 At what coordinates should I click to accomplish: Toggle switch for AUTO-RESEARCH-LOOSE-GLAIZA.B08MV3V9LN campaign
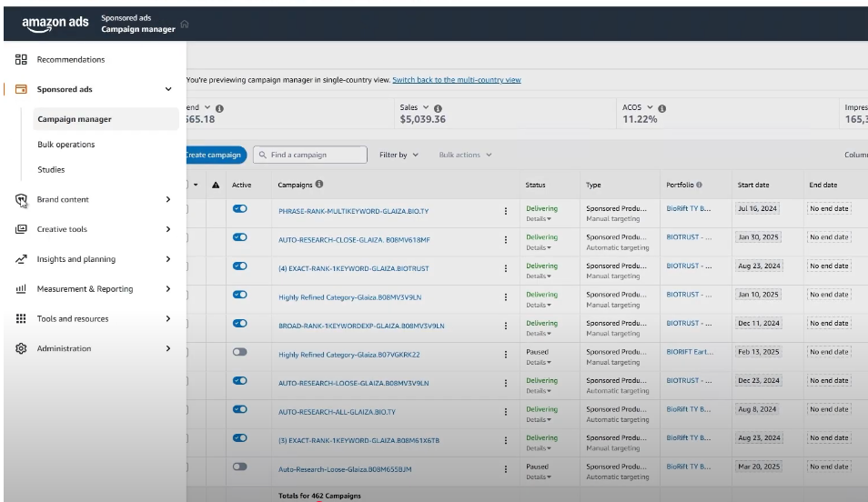(x=239, y=381)
